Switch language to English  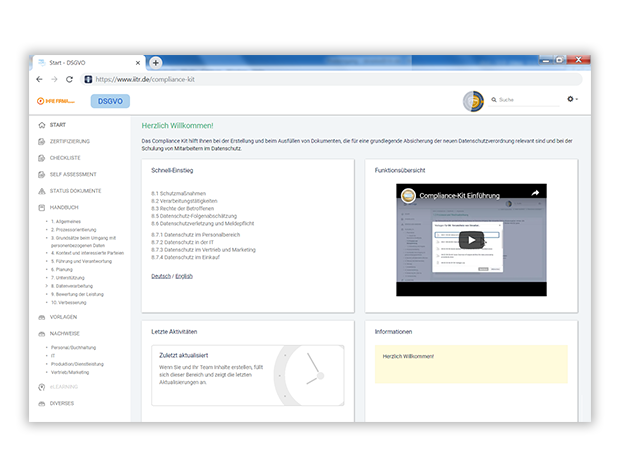pos(184,276)
